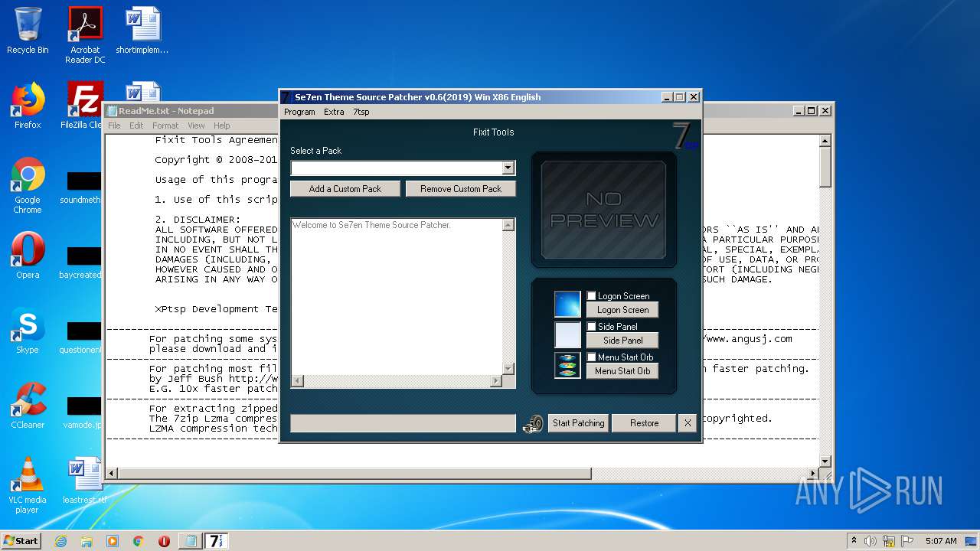The height and width of the screenshot is (551, 980).
Task: Enable the Logon Screen checkbox
Action: pyautogui.click(x=591, y=295)
